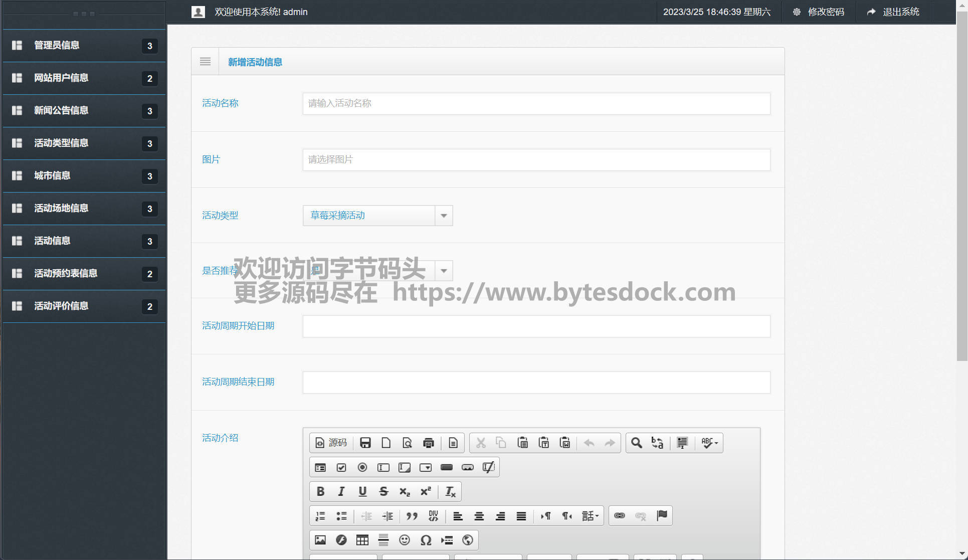Click the anchor flag icon
This screenshot has height=560, width=968.
click(x=662, y=515)
